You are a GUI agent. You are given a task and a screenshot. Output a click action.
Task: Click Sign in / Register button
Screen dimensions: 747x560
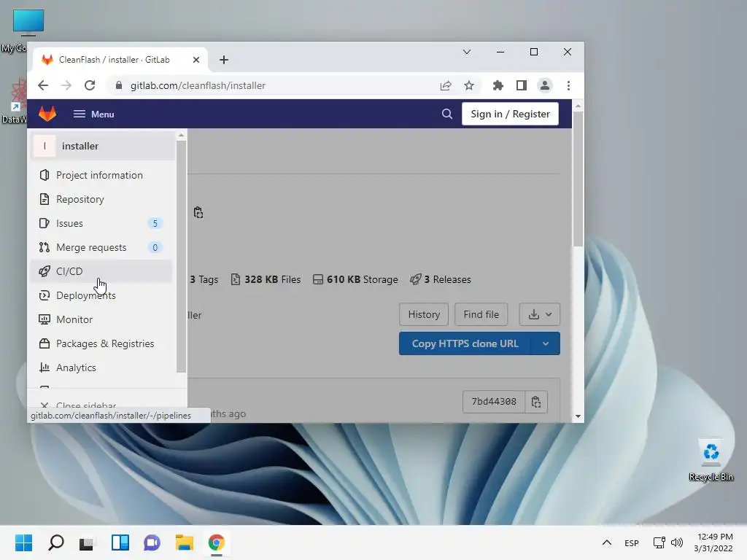click(x=510, y=114)
